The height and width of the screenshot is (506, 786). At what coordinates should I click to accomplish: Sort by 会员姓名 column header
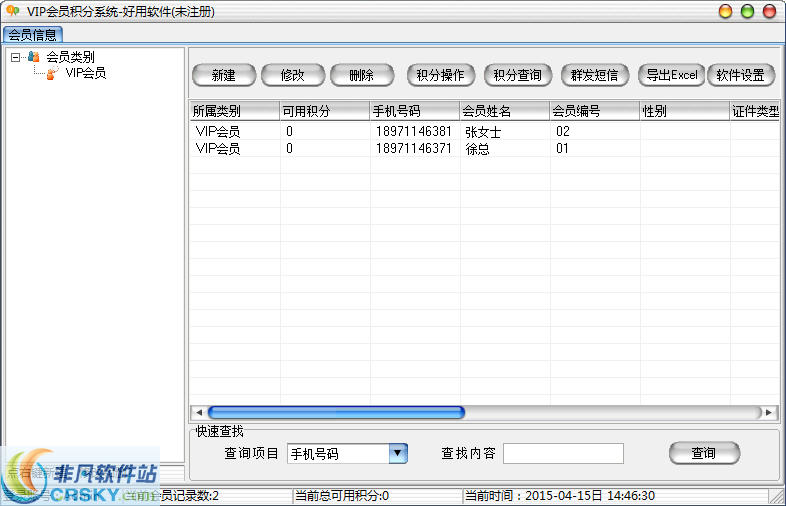pyautogui.click(x=505, y=111)
